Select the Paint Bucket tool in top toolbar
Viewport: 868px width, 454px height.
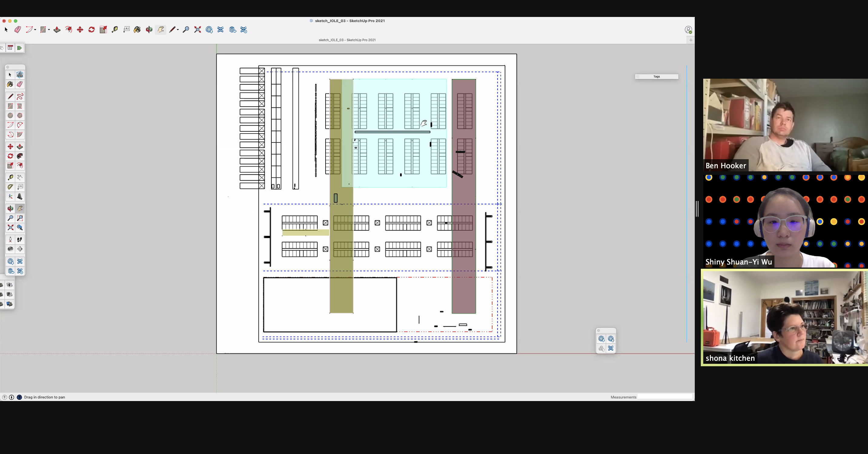(137, 30)
